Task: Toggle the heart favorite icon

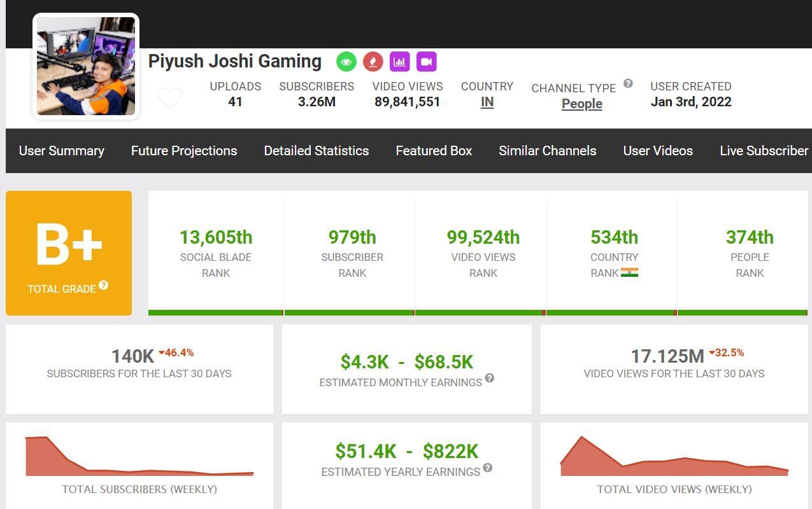Action: tap(170, 98)
